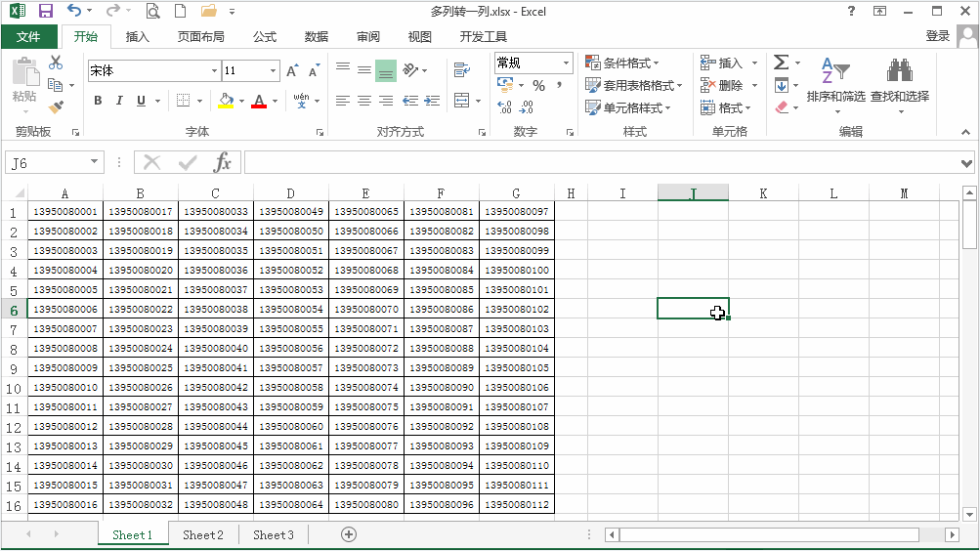Toggle italic formatting
Screen dimensions: 980x551
pyautogui.click(x=119, y=101)
